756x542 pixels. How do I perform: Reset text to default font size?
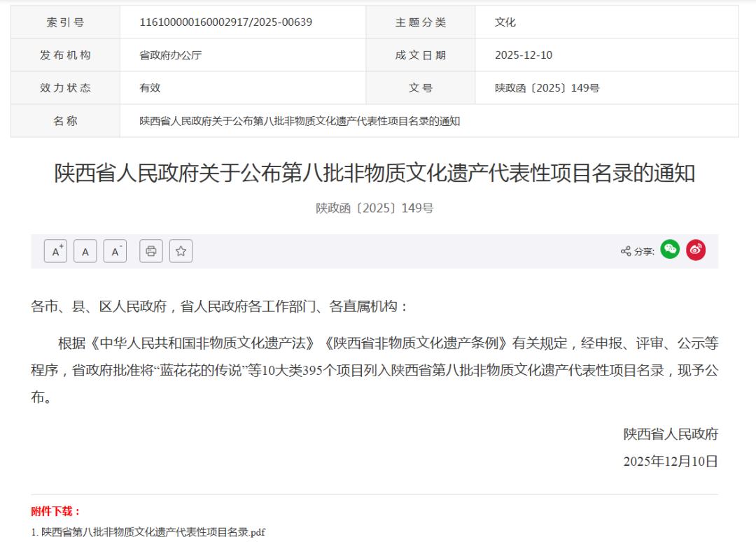pos(85,250)
